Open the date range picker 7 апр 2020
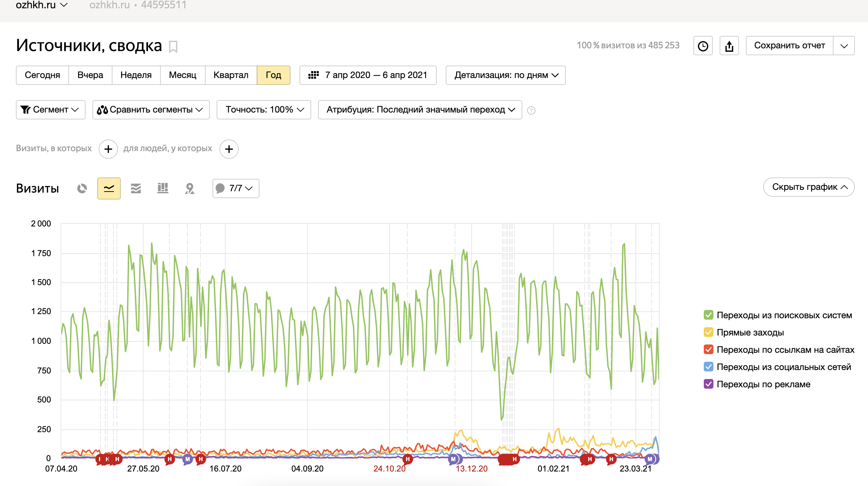 (x=368, y=75)
